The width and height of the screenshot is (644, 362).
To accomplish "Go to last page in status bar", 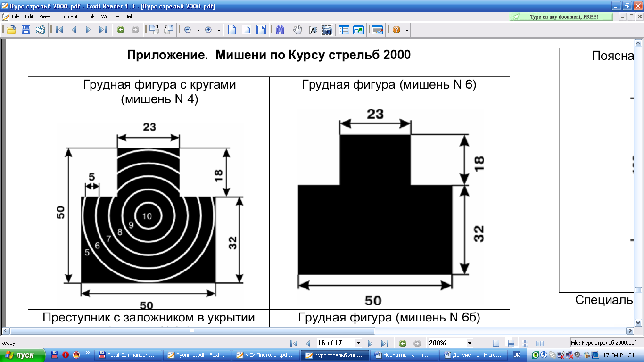I will [x=385, y=343].
